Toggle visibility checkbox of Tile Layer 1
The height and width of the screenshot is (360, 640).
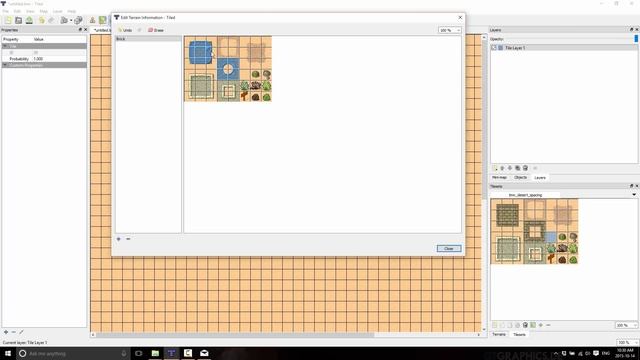[493, 48]
